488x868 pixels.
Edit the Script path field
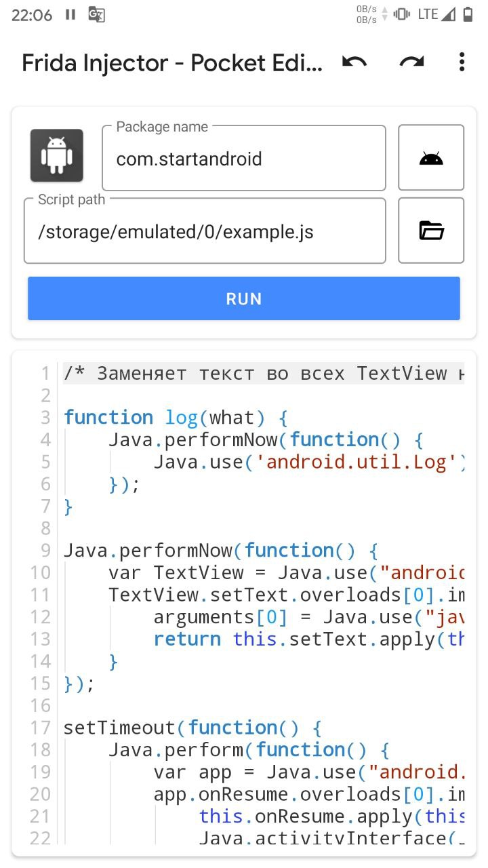click(x=205, y=231)
